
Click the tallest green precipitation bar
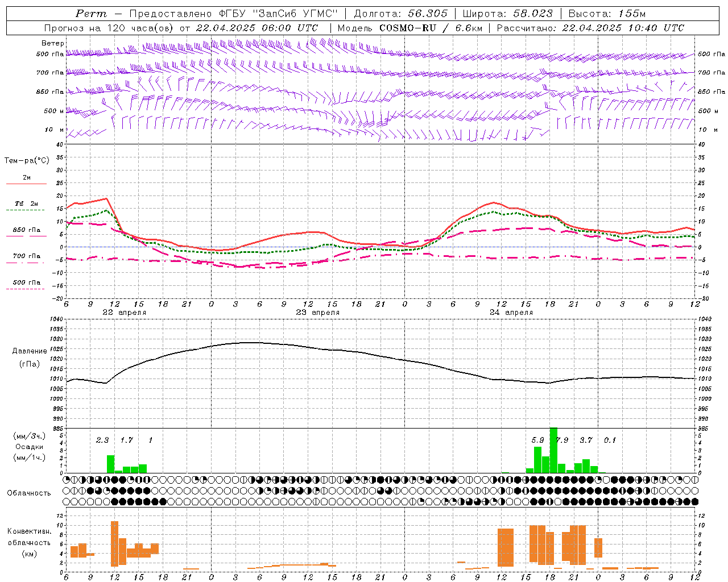[x=553, y=450]
